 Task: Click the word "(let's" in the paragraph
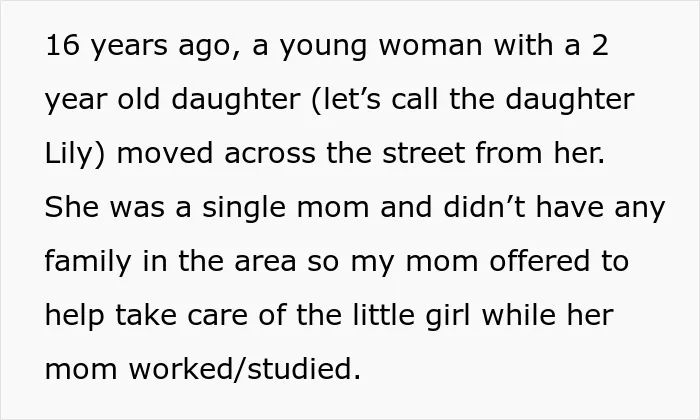(x=346, y=99)
